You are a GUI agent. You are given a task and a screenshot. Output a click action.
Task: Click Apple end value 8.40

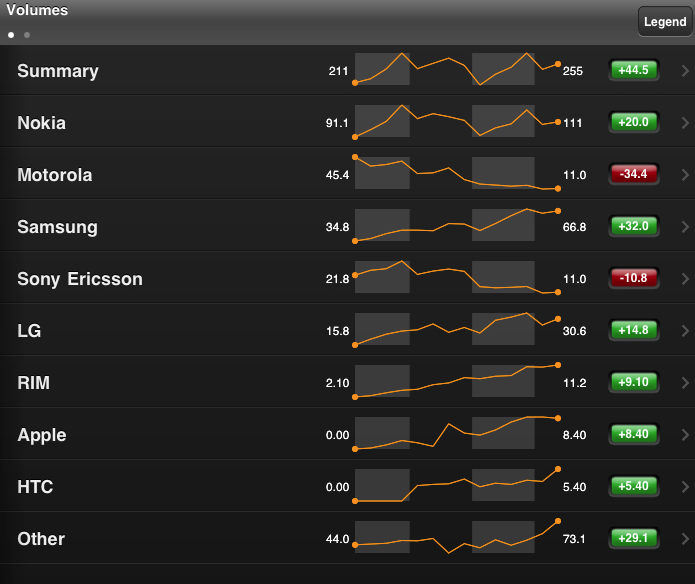574,435
